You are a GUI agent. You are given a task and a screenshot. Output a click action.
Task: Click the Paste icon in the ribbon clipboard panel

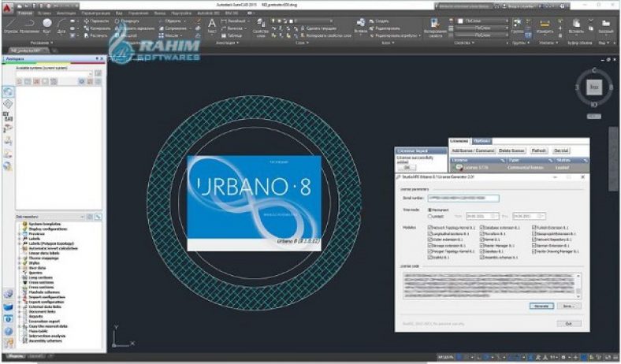tap(577, 24)
